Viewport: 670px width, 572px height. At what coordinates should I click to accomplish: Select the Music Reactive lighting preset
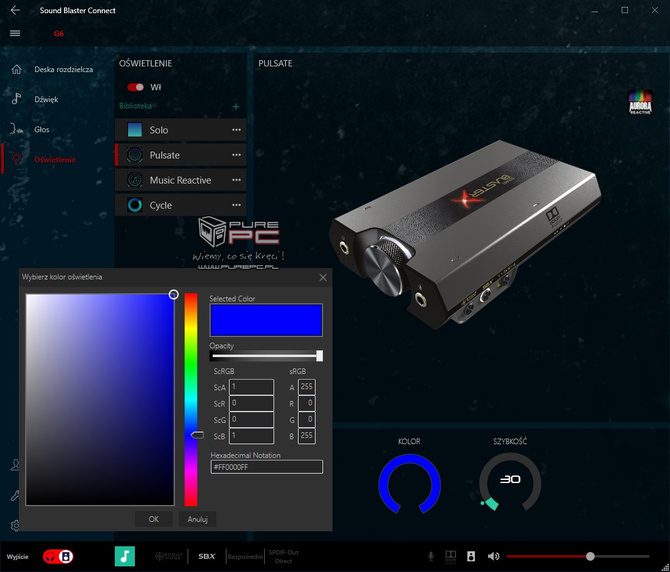click(180, 180)
